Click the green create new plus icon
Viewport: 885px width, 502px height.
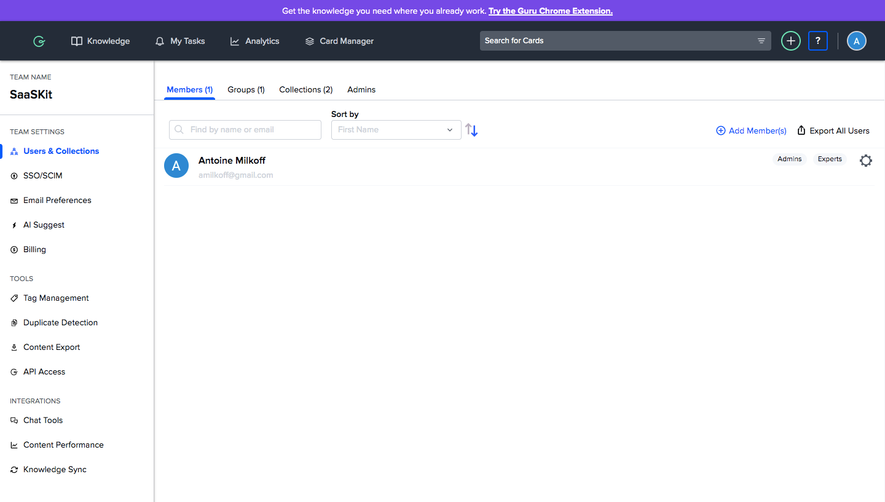pos(791,41)
